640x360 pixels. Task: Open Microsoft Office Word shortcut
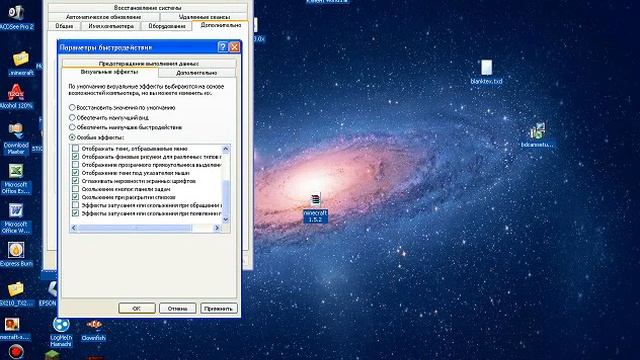(16, 219)
